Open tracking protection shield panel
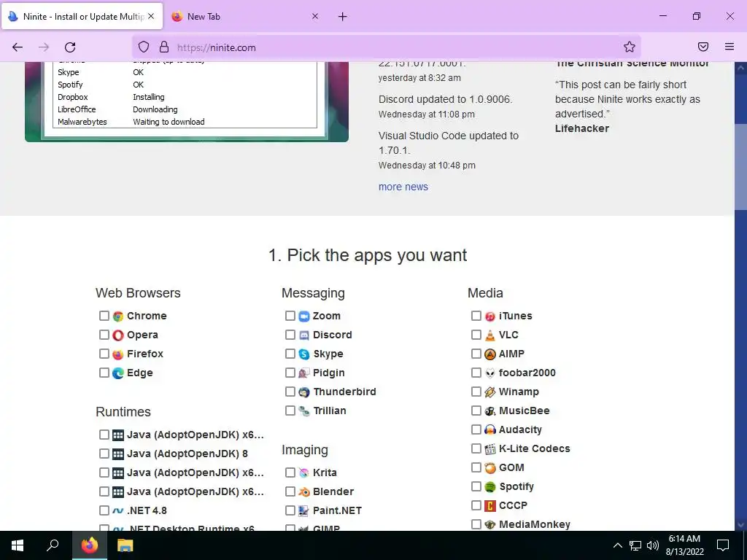 point(144,47)
